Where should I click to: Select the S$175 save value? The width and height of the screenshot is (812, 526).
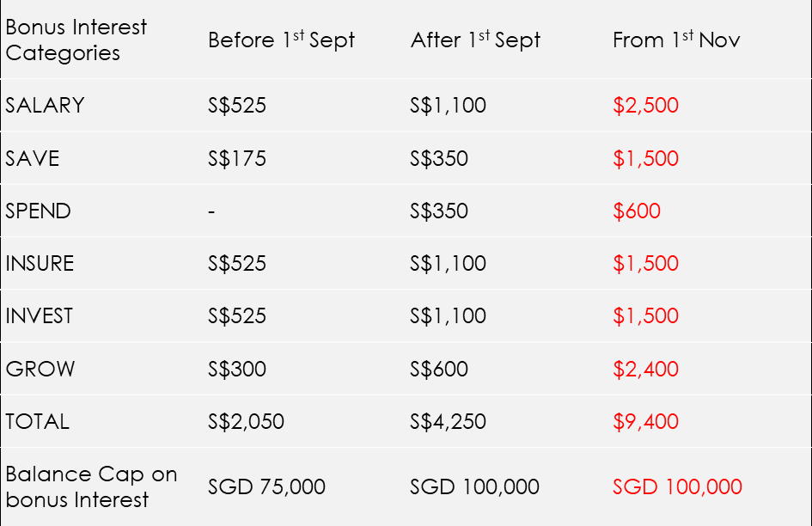point(236,158)
